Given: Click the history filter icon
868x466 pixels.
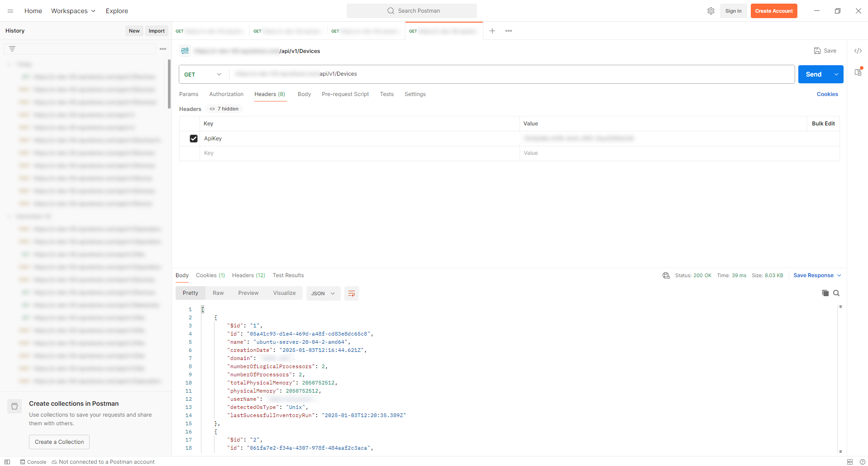Looking at the screenshot, I should (x=12, y=49).
